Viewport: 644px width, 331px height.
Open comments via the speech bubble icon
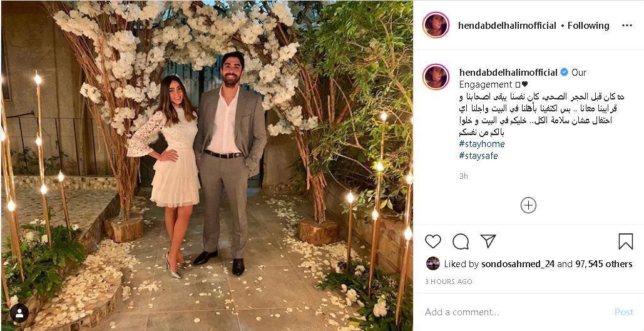(461, 242)
